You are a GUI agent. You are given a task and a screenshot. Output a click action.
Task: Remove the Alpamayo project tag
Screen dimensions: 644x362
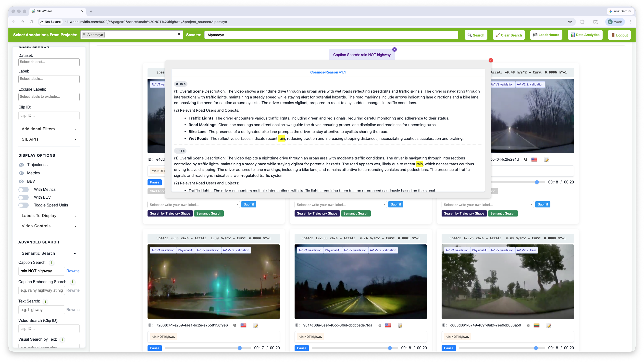point(84,34)
